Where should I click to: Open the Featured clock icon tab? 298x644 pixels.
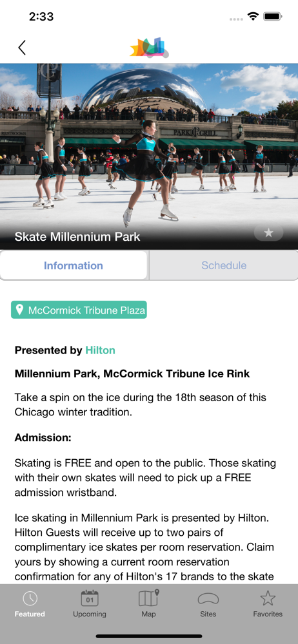(30, 605)
